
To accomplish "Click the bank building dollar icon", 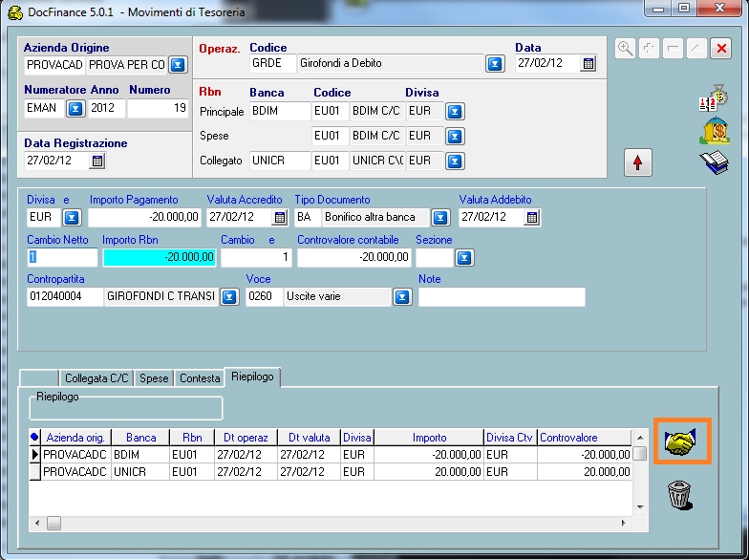I will 714,131.
